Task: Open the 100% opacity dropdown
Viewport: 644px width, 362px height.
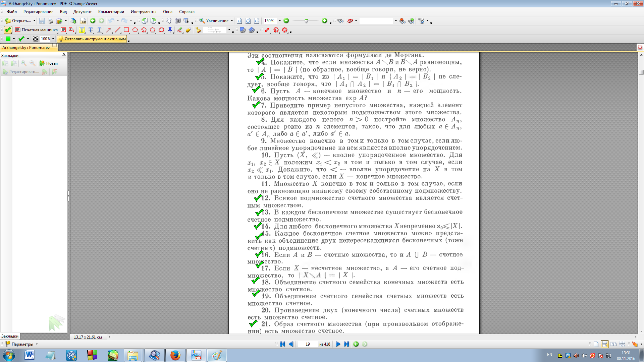Action: [x=53, y=39]
